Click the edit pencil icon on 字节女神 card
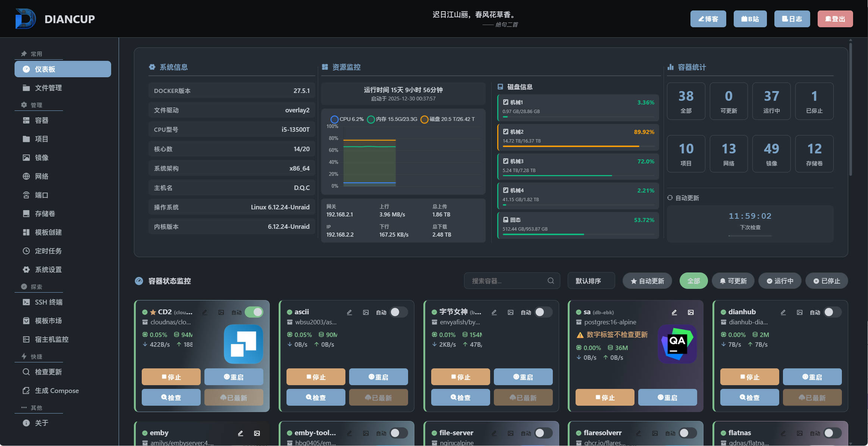This screenshot has height=446, width=868. pos(494,312)
